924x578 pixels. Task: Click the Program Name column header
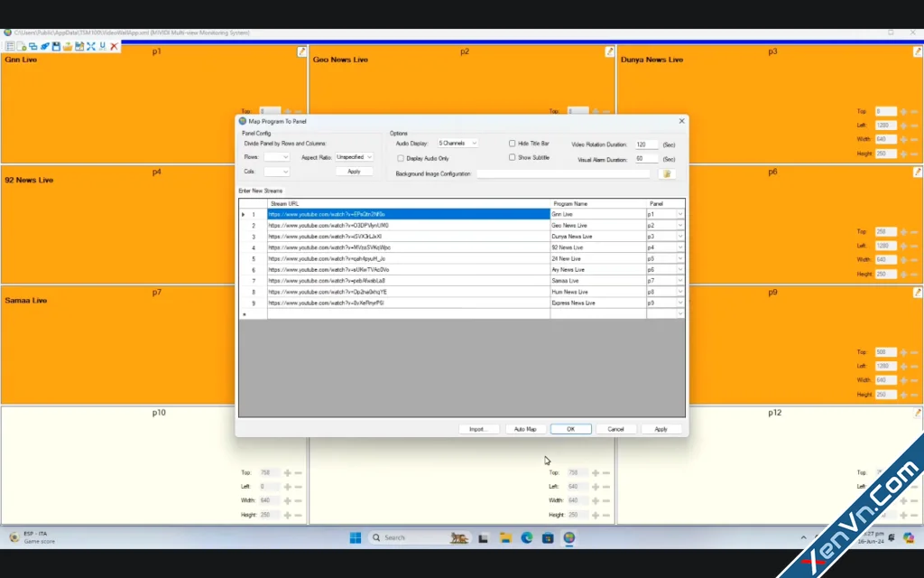[598, 203]
